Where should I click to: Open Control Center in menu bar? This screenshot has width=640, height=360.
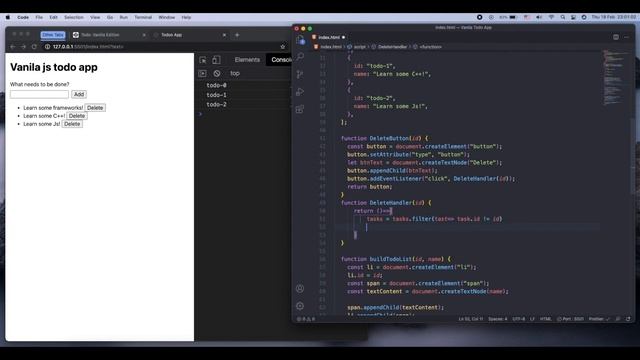coord(573,18)
